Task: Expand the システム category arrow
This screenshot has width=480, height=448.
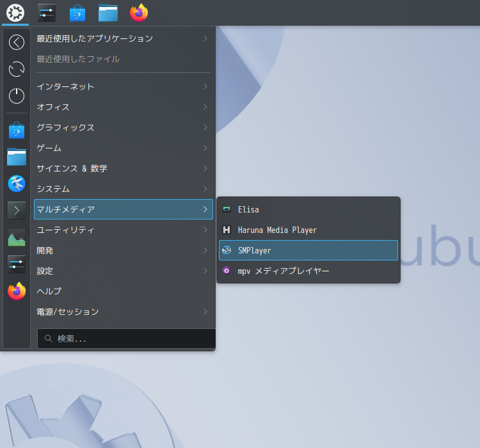Action: [x=205, y=189]
